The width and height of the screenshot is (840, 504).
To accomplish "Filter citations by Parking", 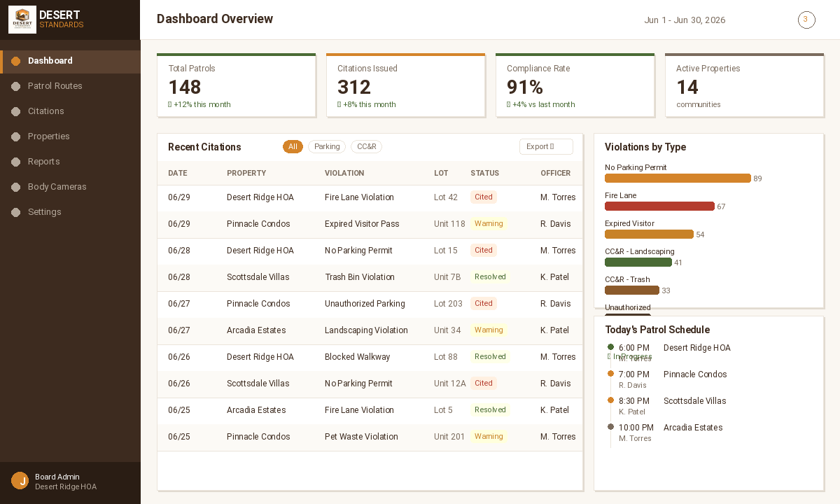I will [327, 147].
